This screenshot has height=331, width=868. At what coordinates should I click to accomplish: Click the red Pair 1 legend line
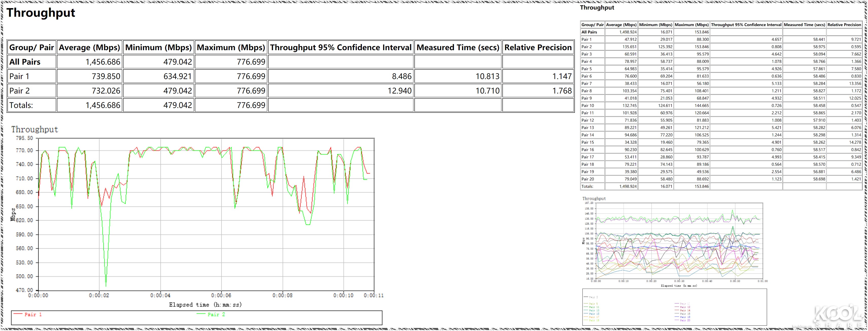[18, 314]
